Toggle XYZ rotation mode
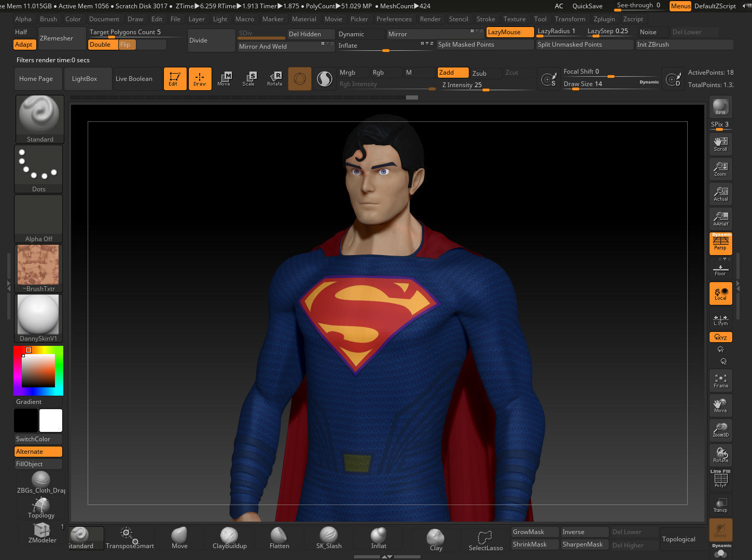 (721, 337)
